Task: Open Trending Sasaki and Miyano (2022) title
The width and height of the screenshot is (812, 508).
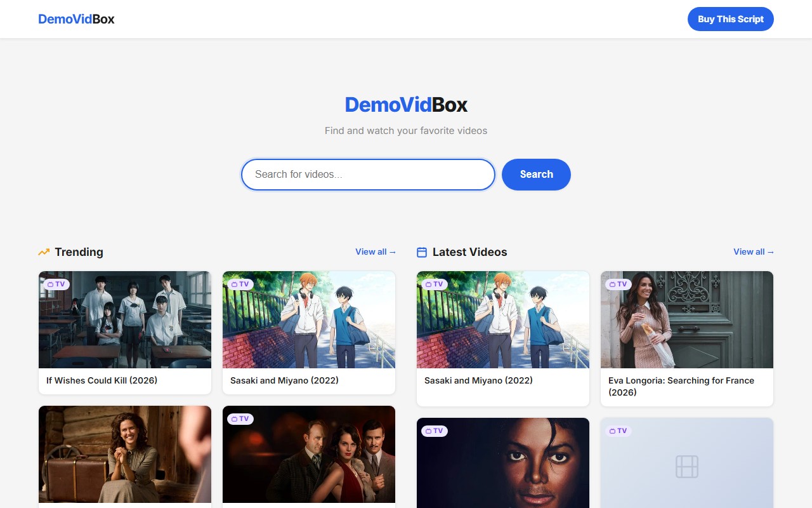Action: pyautogui.click(x=284, y=380)
